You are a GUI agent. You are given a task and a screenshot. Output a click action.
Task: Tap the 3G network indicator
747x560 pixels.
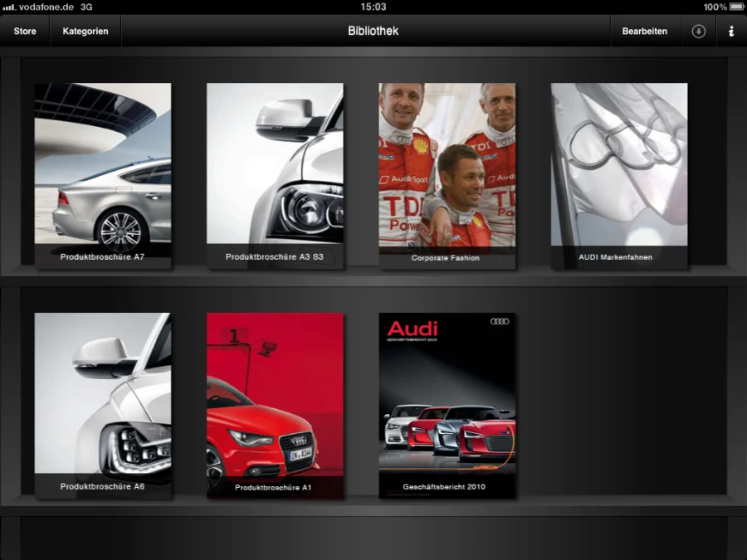86,7
